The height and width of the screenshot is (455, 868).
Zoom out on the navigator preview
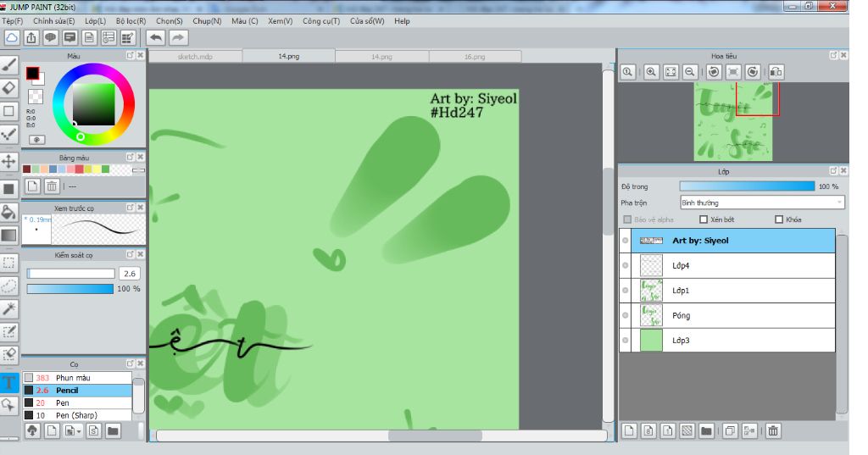[x=690, y=72]
